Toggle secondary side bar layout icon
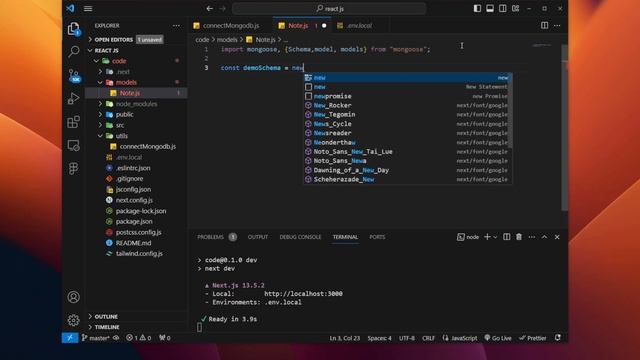 (x=502, y=8)
